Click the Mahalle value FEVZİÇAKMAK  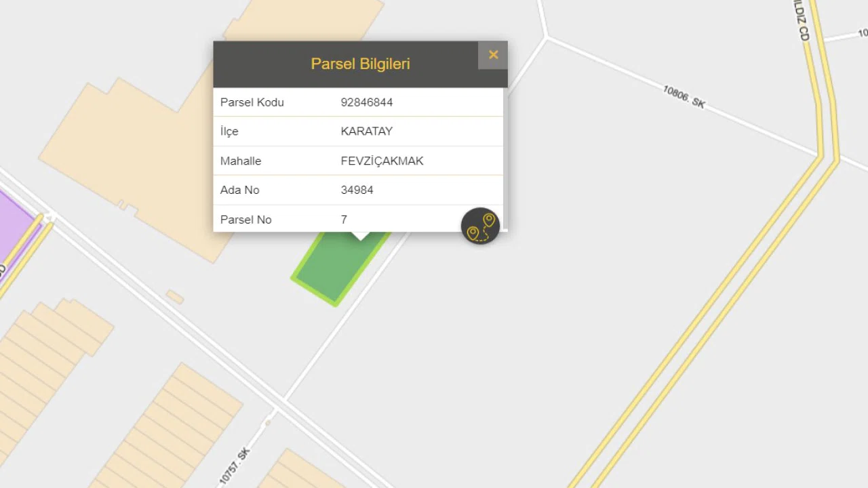[382, 161]
